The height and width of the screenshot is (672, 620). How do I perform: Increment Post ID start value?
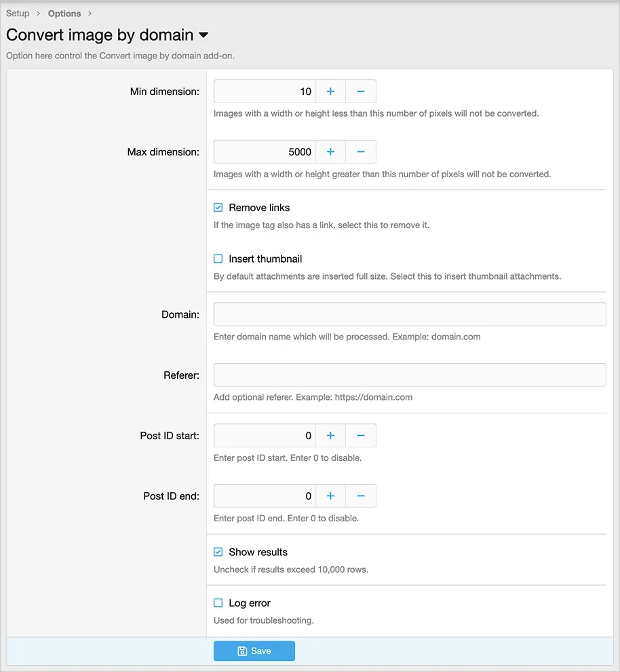330,435
